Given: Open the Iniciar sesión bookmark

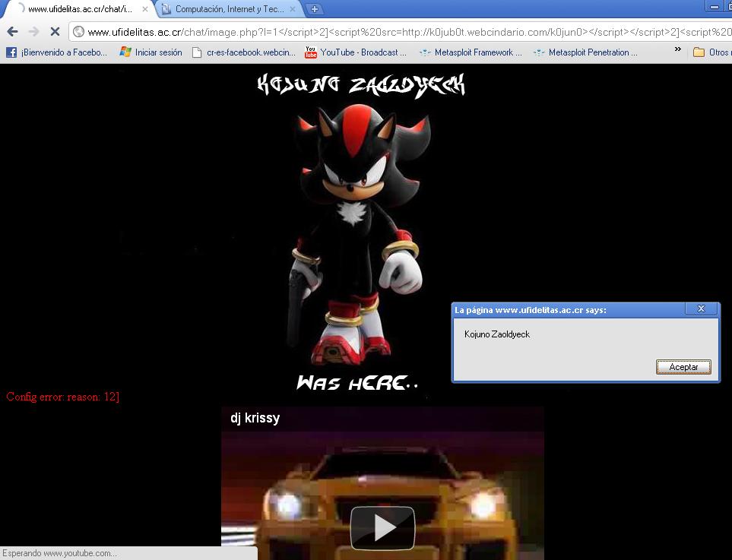Looking at the screenshot, I should pyautogui.click(x=151, y=52).
